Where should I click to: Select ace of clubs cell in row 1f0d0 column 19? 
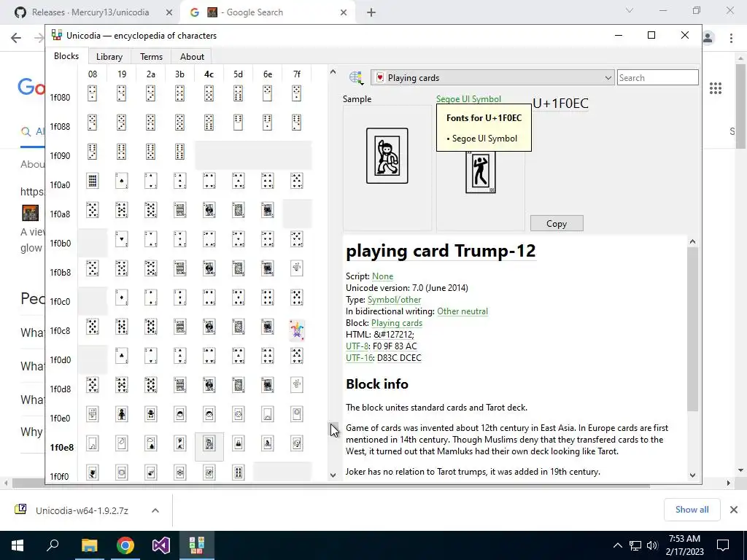[x=122, y=356]
